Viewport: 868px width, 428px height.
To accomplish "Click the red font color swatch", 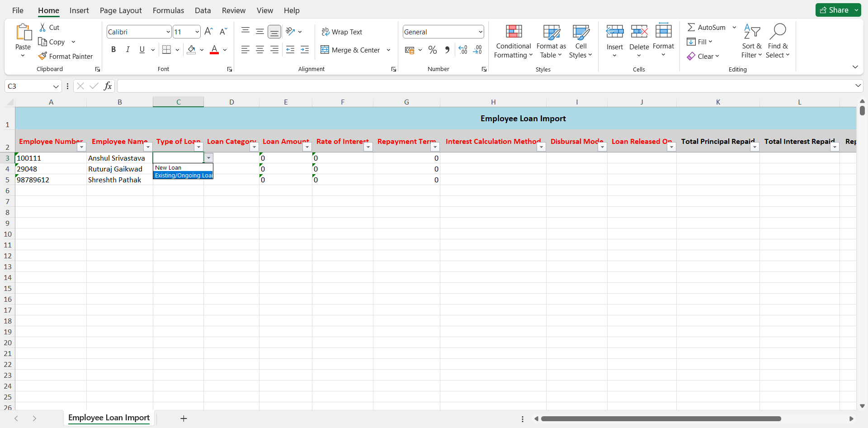I will 214,50.
